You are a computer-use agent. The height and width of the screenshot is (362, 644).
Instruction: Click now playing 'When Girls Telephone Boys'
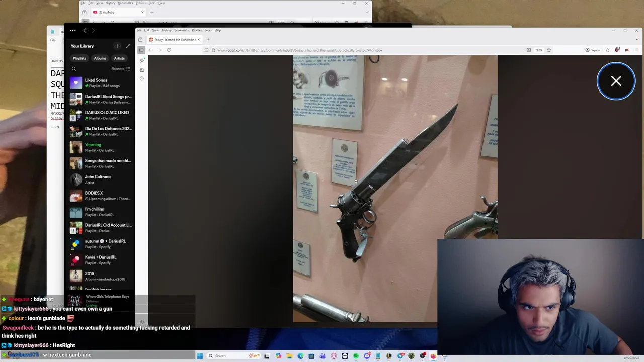coord(108,297)
